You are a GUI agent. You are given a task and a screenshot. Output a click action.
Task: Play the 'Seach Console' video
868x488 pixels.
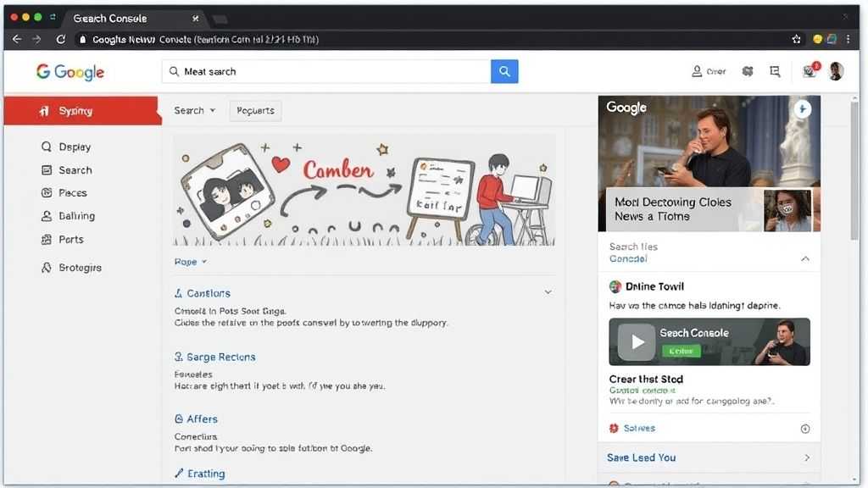[636, 342]
